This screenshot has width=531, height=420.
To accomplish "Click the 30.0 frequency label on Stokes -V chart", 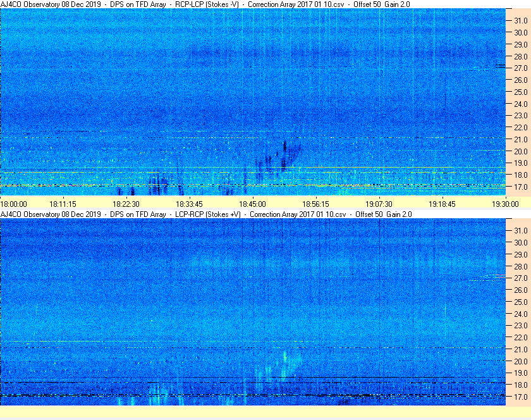I will pos(521,32).
